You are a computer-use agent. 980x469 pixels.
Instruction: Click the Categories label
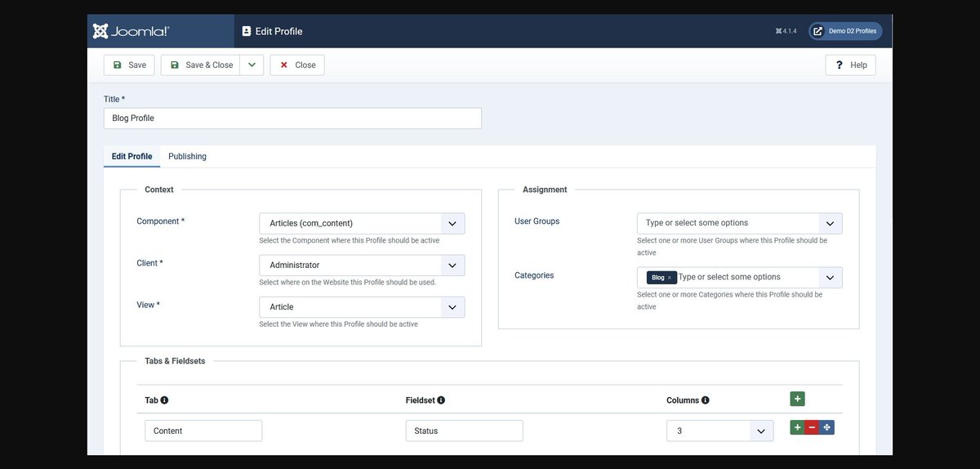534,275
